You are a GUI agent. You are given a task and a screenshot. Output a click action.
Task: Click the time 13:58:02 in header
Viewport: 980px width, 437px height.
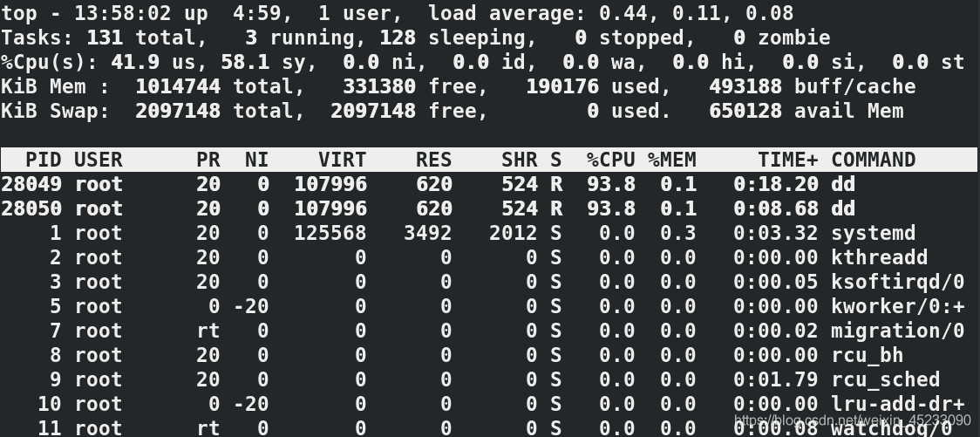(x=122, y=13)
